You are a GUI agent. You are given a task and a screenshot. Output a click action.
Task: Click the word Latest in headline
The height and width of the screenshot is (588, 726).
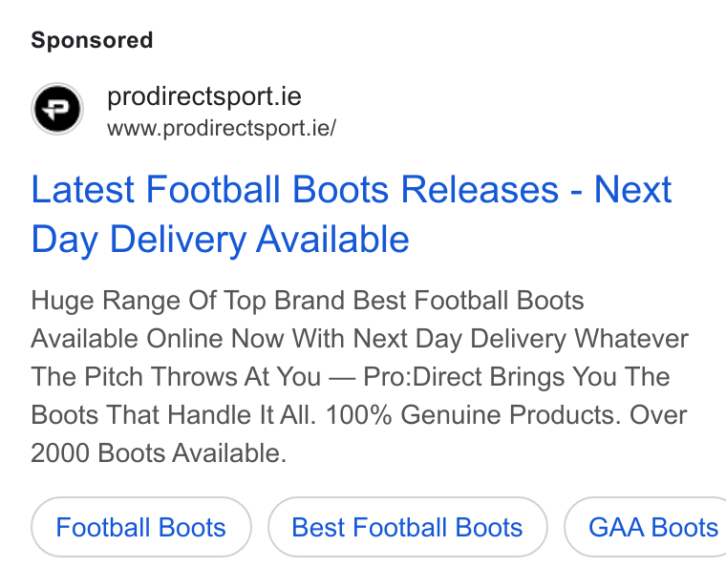[83, 189]
